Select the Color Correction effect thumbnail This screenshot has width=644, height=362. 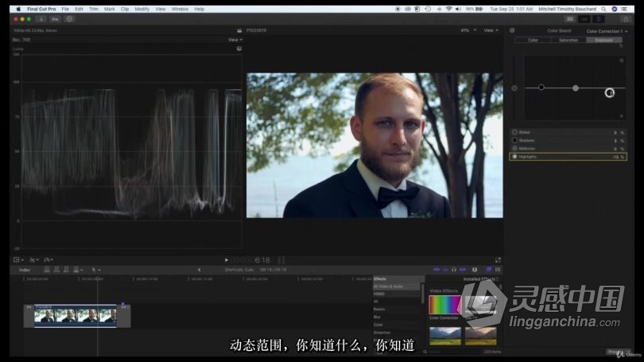(444, 305)
